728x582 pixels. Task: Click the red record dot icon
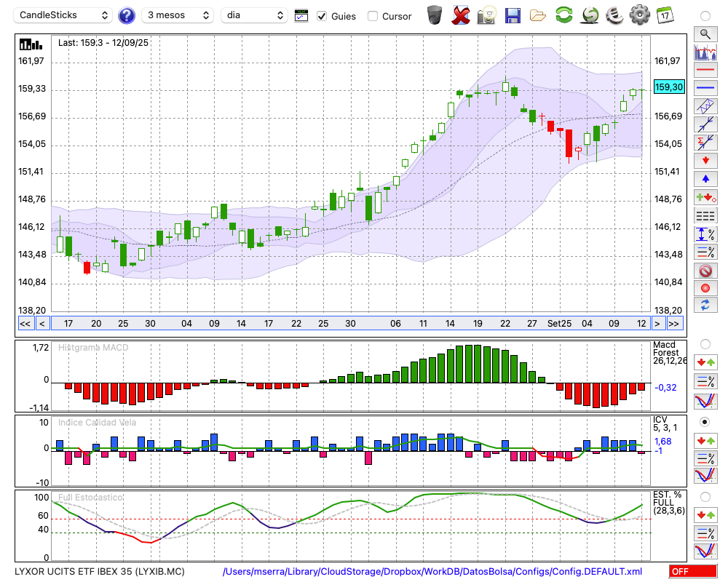pyautogui.click(x=705, y=288)
